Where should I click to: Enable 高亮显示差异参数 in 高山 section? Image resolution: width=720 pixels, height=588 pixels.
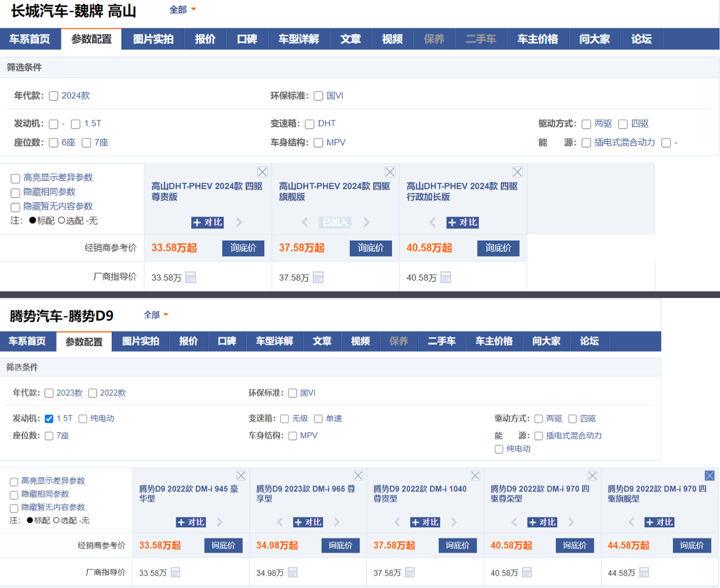point(15,178)
